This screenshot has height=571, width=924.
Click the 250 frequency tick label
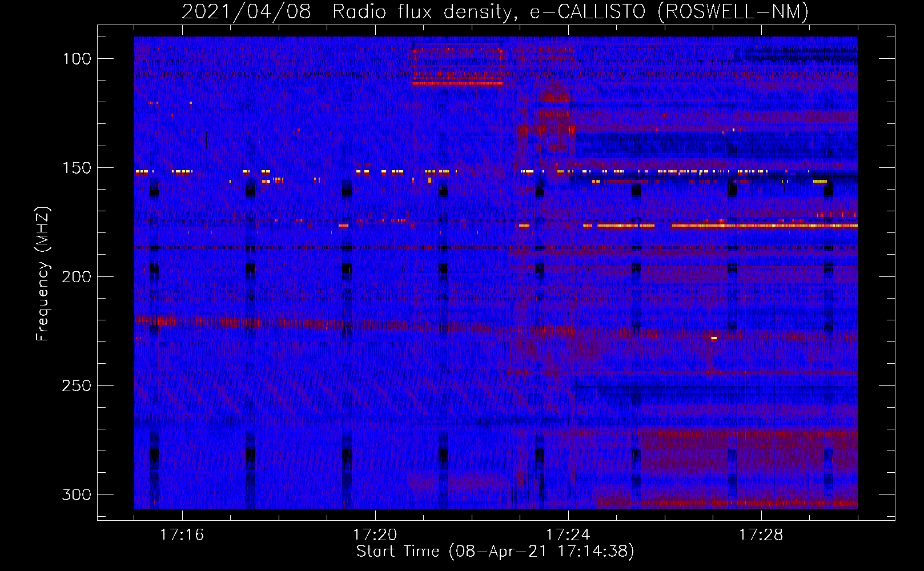coord(77,386)
